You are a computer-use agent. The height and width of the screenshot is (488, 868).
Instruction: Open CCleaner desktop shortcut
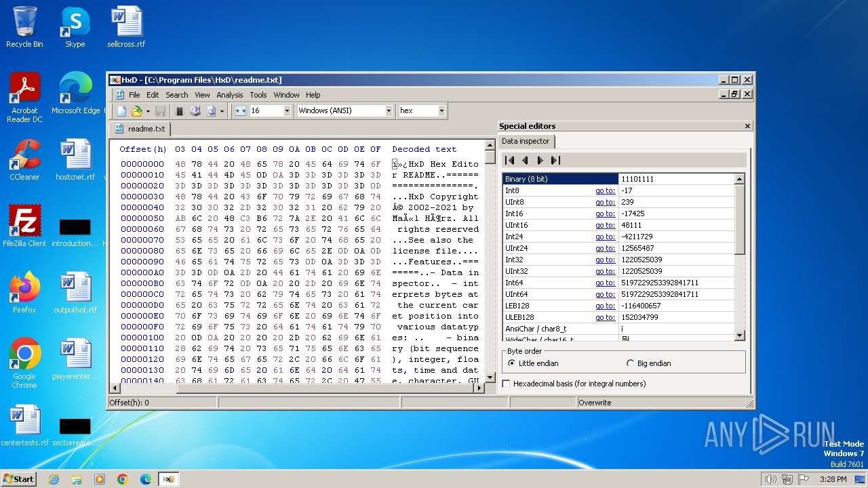point(24,160)
